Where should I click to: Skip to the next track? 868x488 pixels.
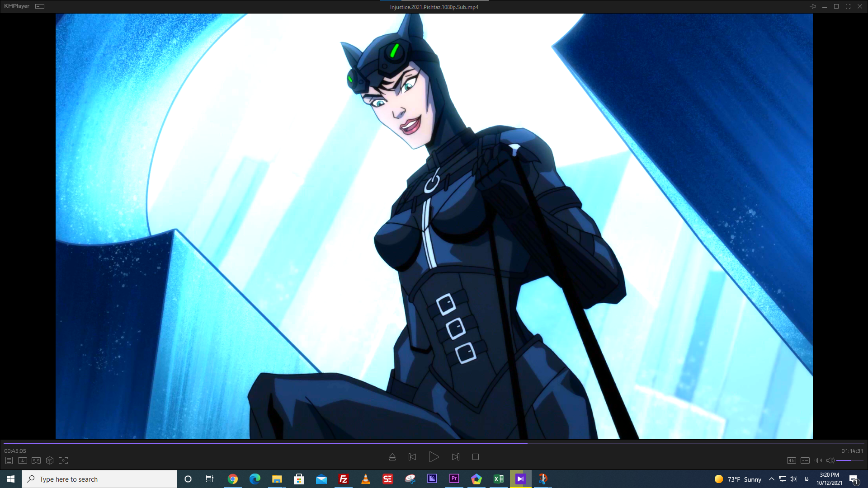tap(456, 457)
